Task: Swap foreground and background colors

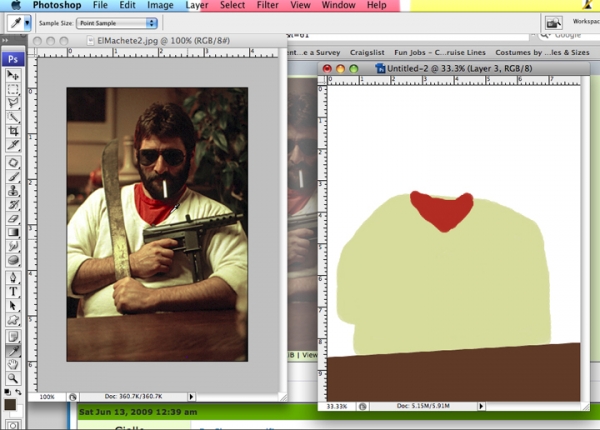Action: pos(18,392)
